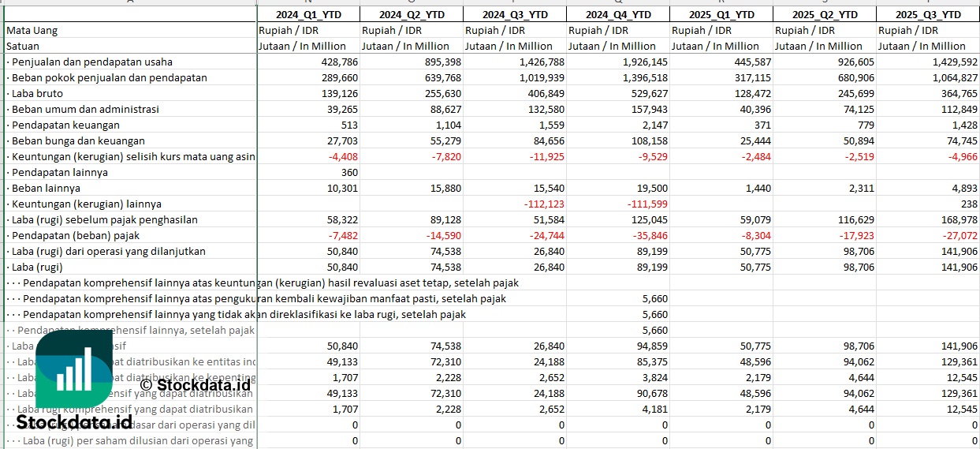Select the 2024_Q4_YTD column header

pos(618,14)
